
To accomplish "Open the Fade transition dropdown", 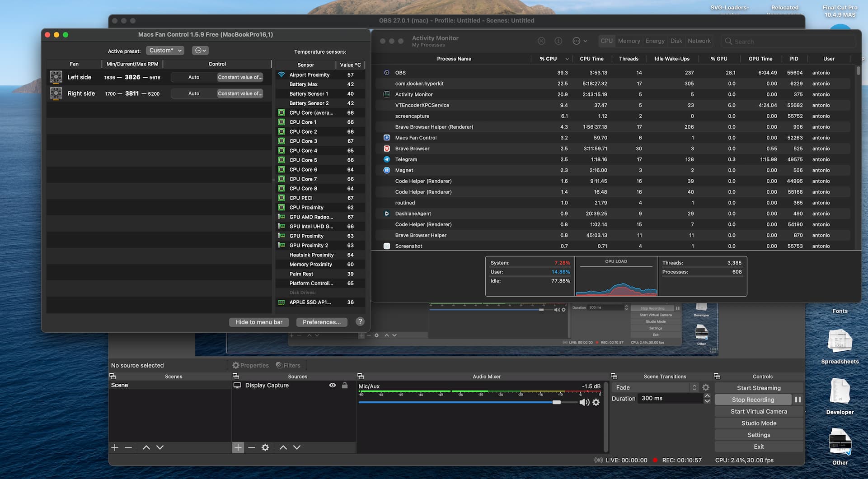I will tap(655, 387).
